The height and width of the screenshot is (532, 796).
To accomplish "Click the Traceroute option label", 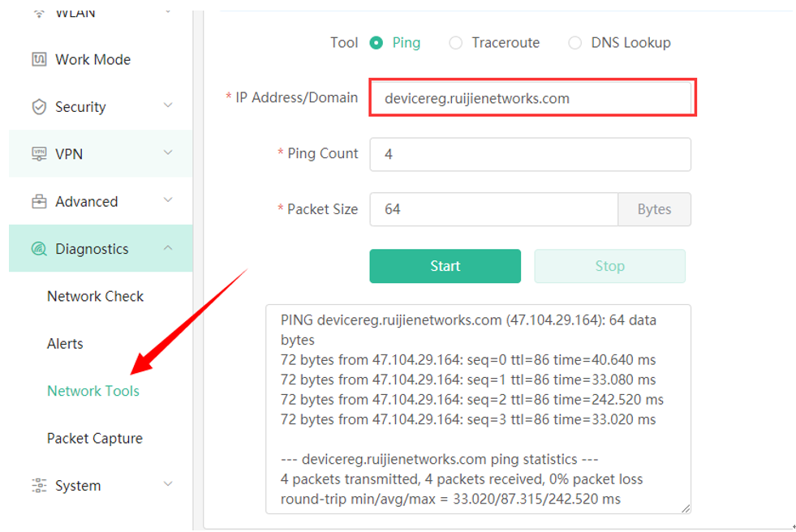I will coord(506,43).
